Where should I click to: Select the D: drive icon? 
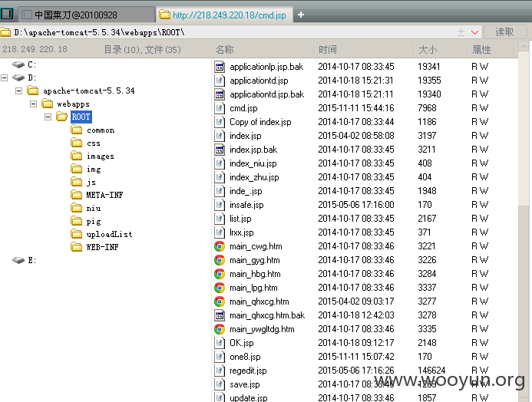[x=18, y=77]
